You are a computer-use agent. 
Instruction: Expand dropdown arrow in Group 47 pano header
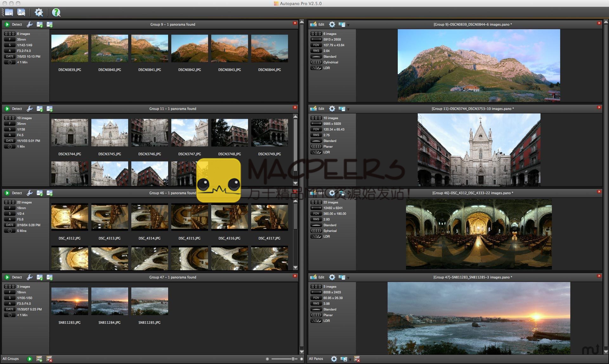pos(348,278)
